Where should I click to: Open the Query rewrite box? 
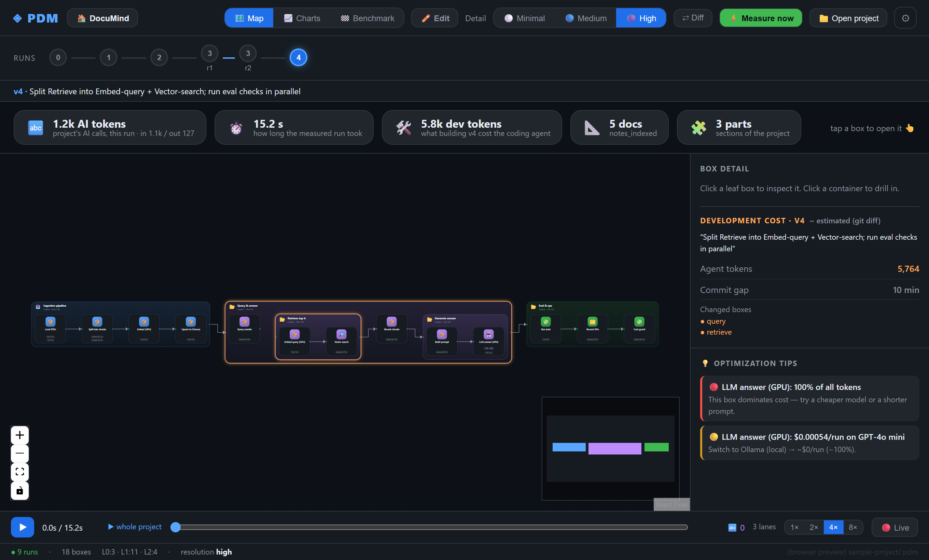[244, 328]
